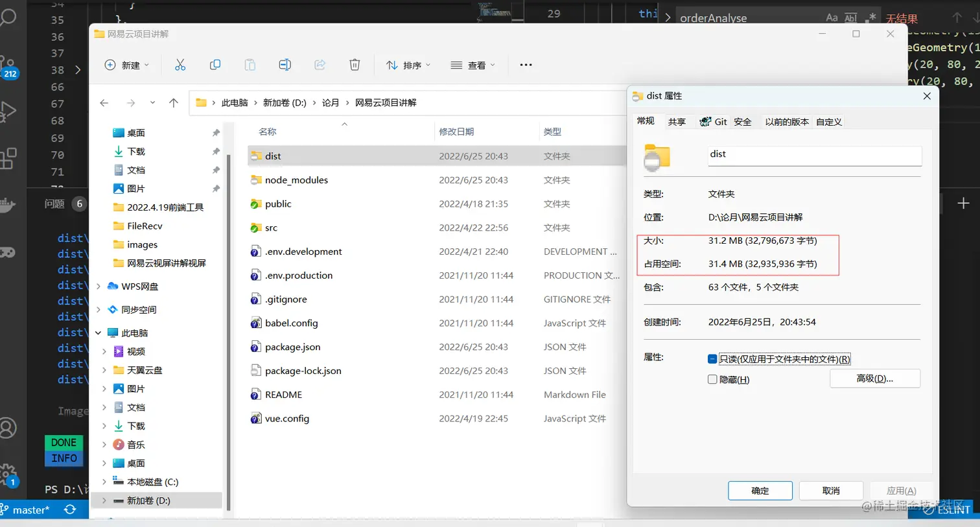Go forward with the right arrow navigation icon

pyautogui.click(x=131, y=102)
